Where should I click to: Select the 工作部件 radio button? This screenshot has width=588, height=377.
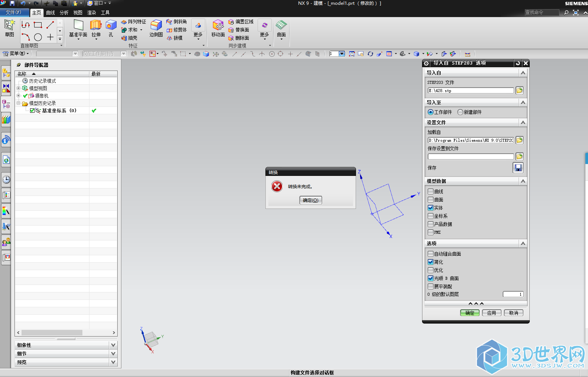pyautogui.click(x=431, y=112)
